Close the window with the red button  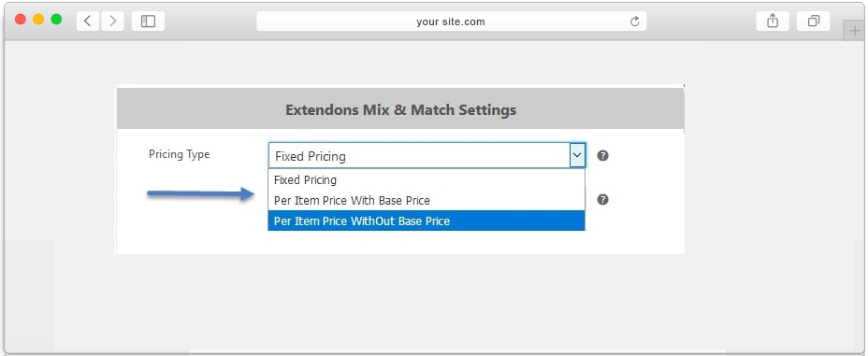pos(21,20)
